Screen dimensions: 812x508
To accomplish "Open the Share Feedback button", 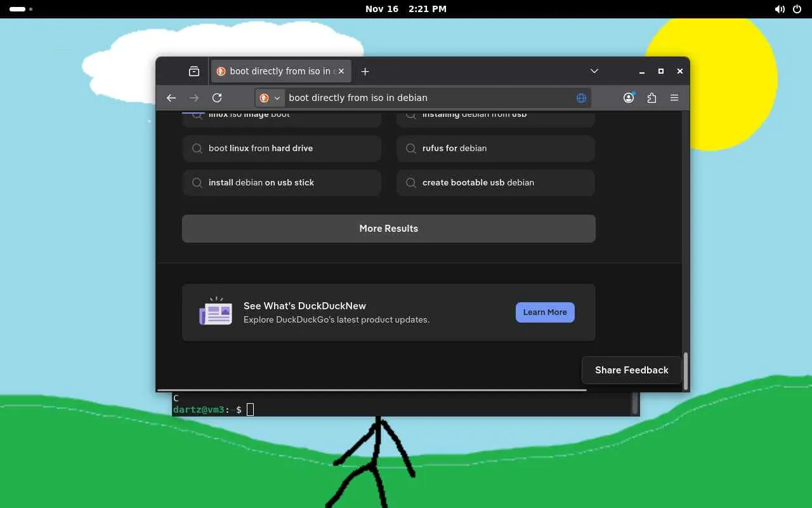I will pos(632,370).
